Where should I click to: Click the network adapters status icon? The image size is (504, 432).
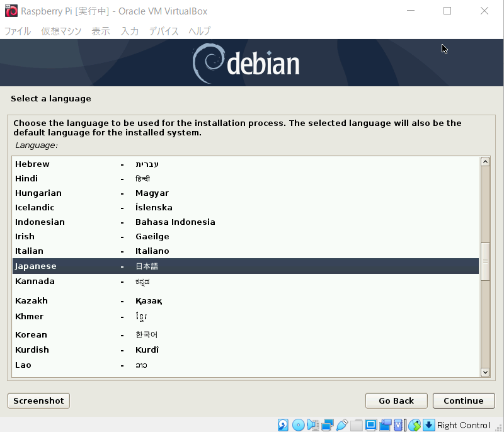[x=328, y=425]
